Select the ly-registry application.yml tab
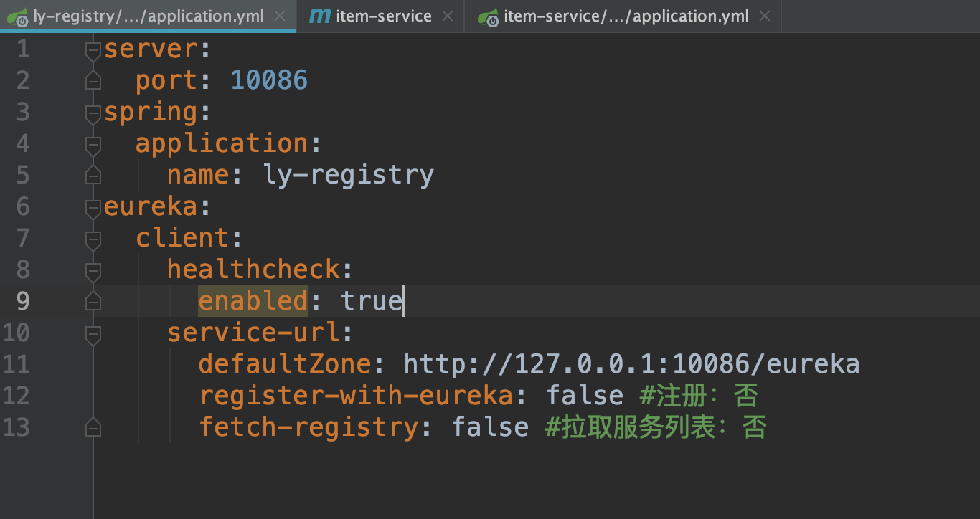Image resolution: width=980 pixels, height=519 pixels. click(143, 15)
